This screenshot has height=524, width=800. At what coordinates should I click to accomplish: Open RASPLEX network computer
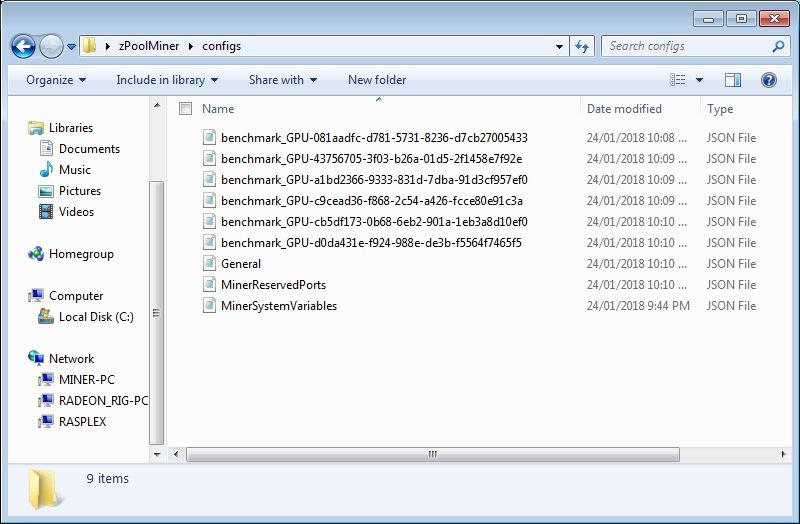(x=83, y=421)
